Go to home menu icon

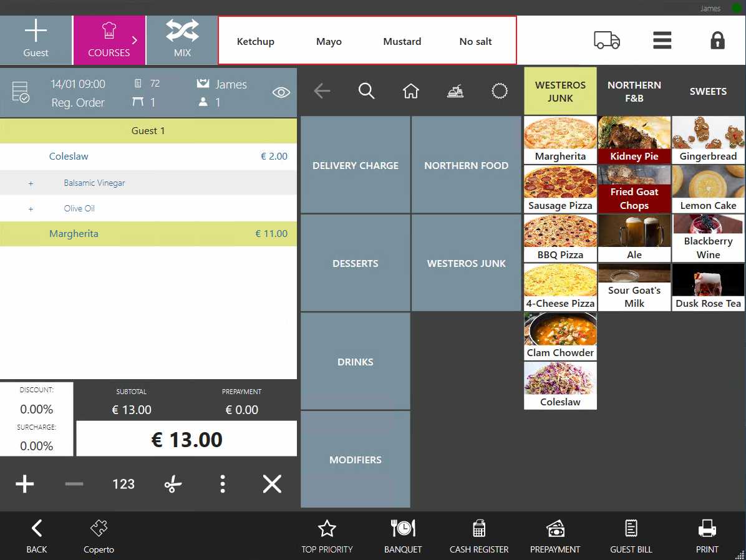click(410, 91)
